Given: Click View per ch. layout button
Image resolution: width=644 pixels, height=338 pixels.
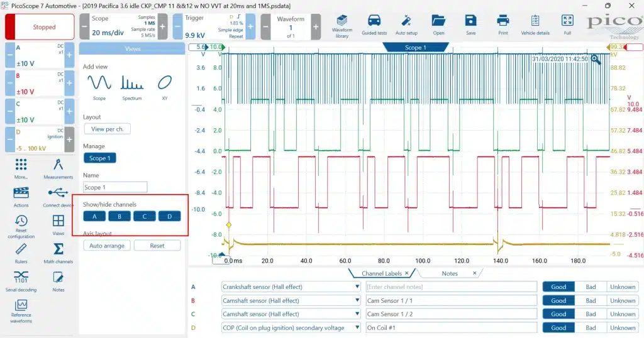Looking at the screenshot, I should pos(107,129).
